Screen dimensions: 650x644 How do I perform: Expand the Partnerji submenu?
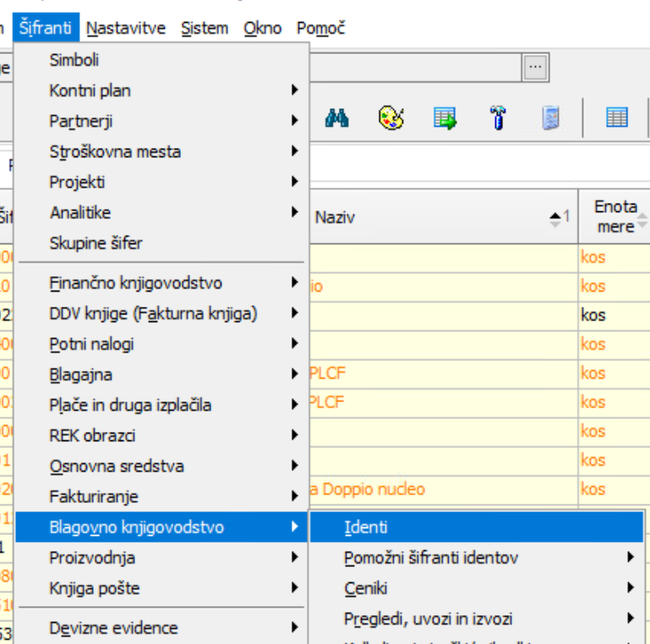coord(161,121)
